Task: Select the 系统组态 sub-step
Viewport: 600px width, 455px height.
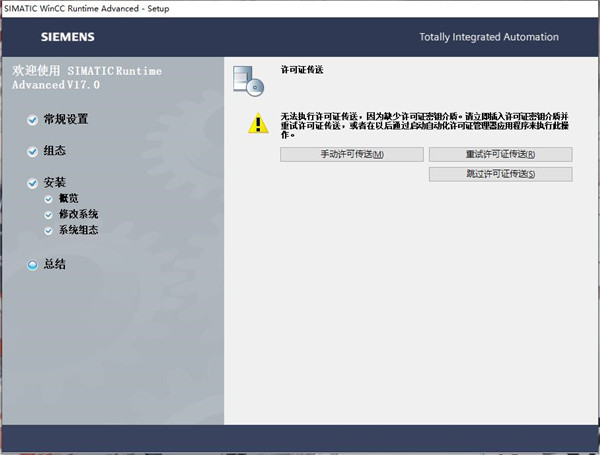Action: pos(78,230)
